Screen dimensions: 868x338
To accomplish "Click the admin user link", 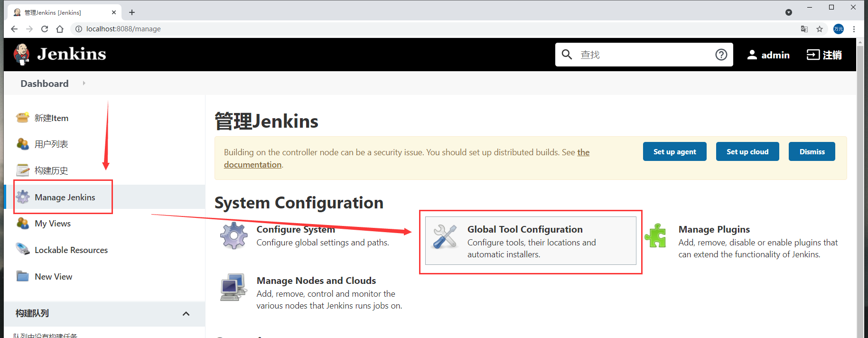I will pyautogui.click(x=768, y=55).
